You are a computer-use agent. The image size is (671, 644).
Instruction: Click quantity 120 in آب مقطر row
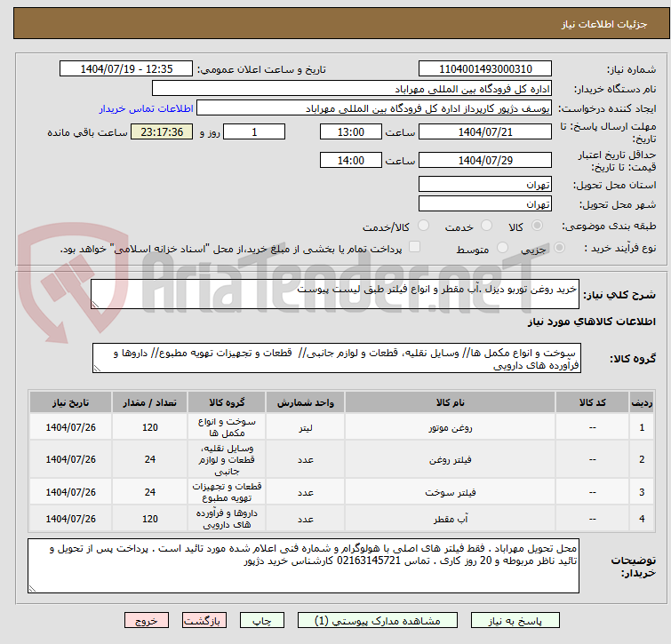click(x=150, y=519)
